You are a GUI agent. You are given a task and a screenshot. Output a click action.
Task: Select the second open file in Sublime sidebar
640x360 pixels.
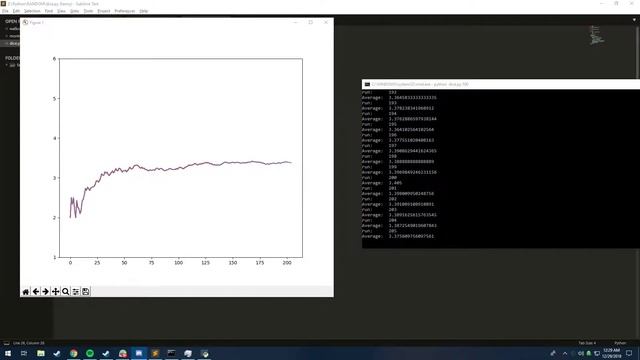11,36
